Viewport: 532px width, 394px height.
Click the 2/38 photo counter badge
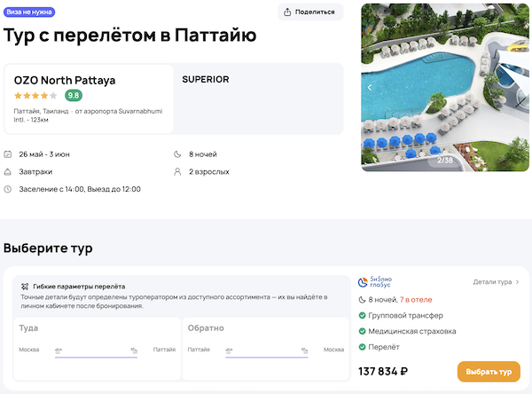tap(445, 161)
